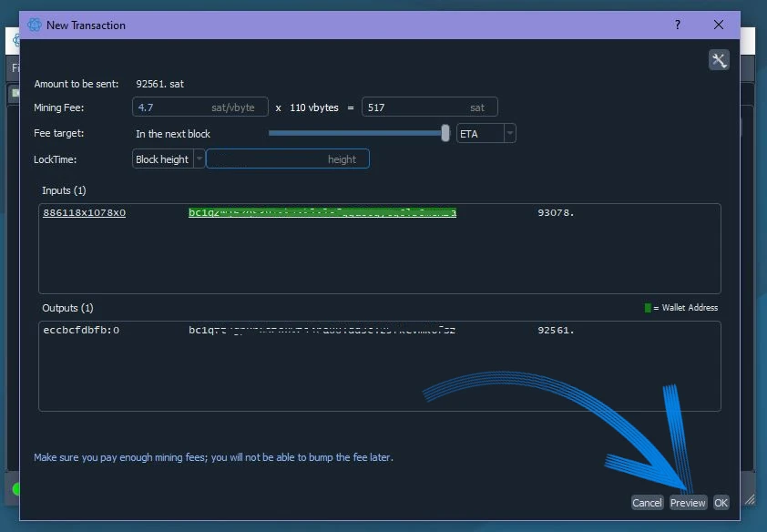
Task: Click the green Wallet Address legend swatch
Action: (648, 308)
